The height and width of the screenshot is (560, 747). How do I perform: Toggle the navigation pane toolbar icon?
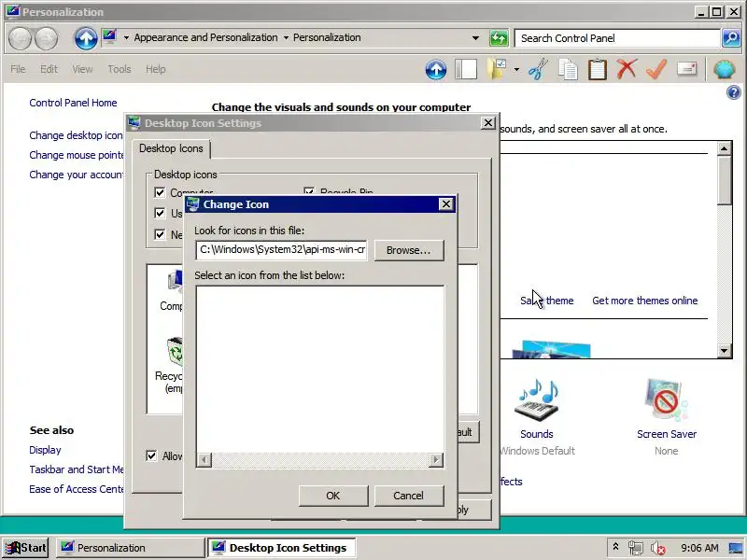pos(466,69)
